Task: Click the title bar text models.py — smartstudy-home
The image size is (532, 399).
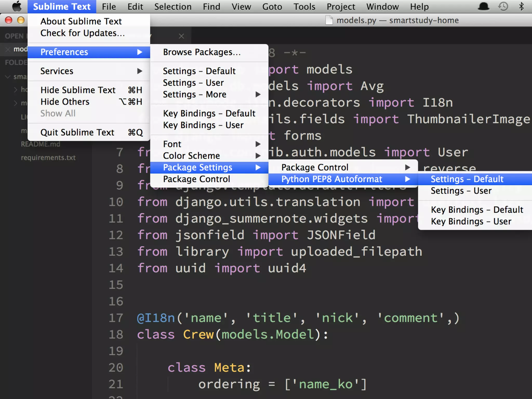Action: 398,20
